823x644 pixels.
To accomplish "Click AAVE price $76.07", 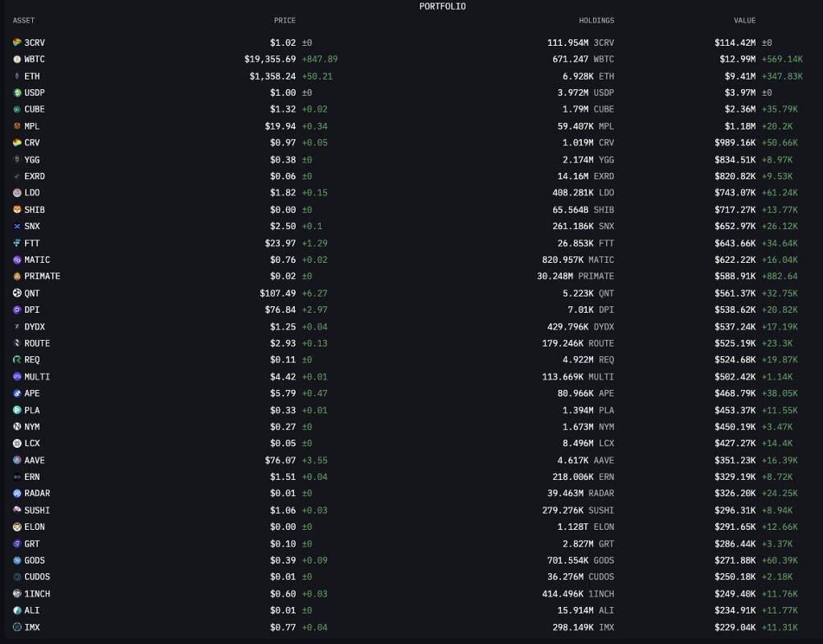I will click(x=280, y=460).
